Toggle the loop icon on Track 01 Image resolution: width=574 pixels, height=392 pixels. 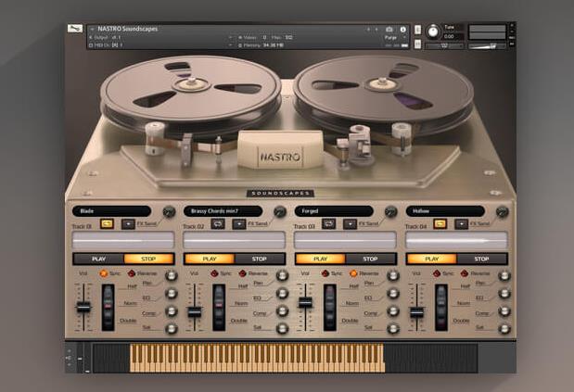[108, 224]
